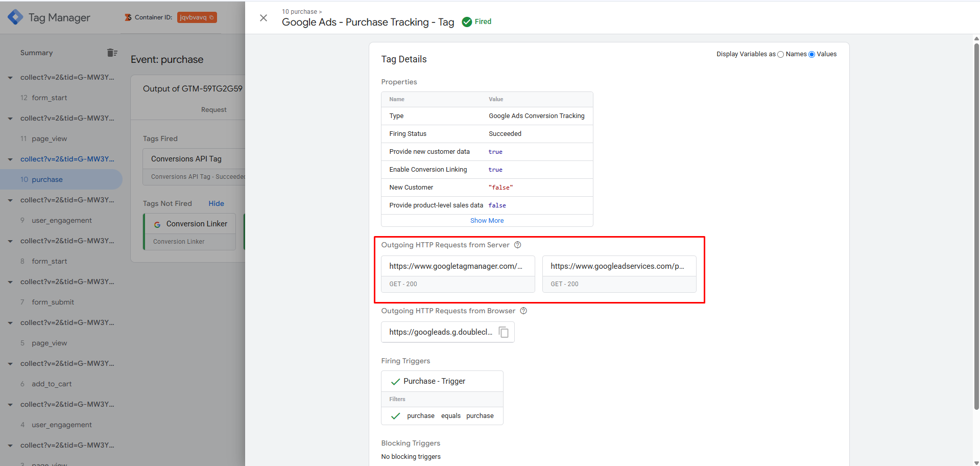Select the 7 form_submit event
This screenshot has height=466, width=980.
(53, 302)
